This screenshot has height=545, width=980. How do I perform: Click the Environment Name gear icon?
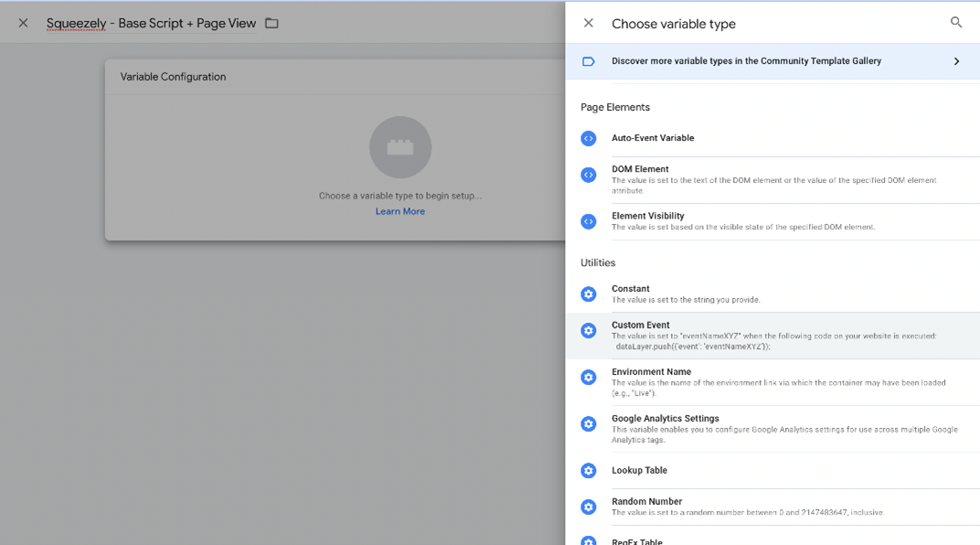coord(588,377)
